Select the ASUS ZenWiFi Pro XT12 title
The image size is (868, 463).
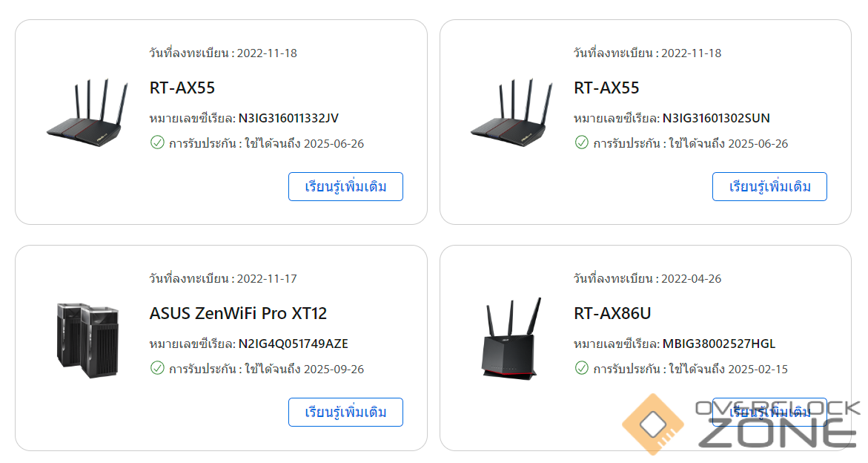(238, 313)
